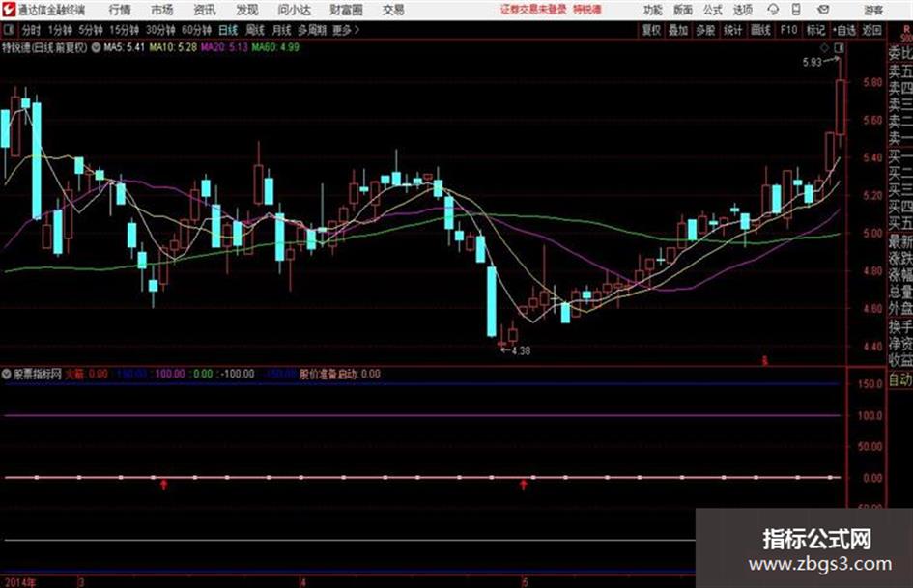Expand the 更多 periods list
The height and width of the screenshot is (588, 913).
[x=346, y=30]
